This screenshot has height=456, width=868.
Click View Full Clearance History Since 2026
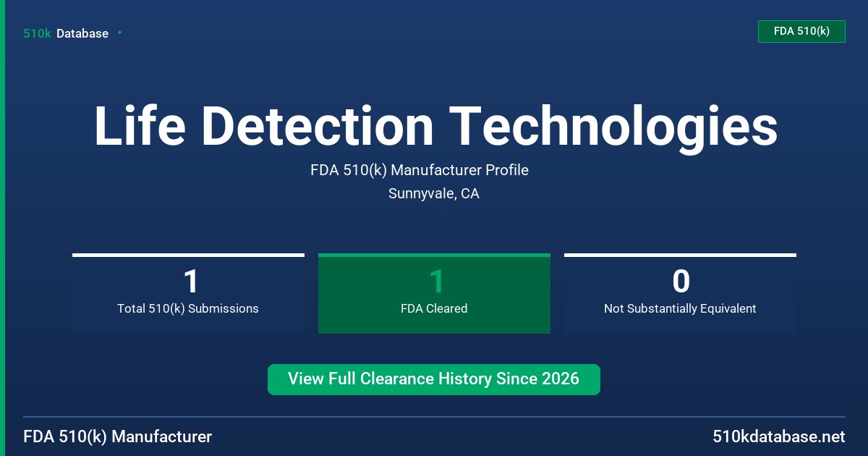coord(434,379)
